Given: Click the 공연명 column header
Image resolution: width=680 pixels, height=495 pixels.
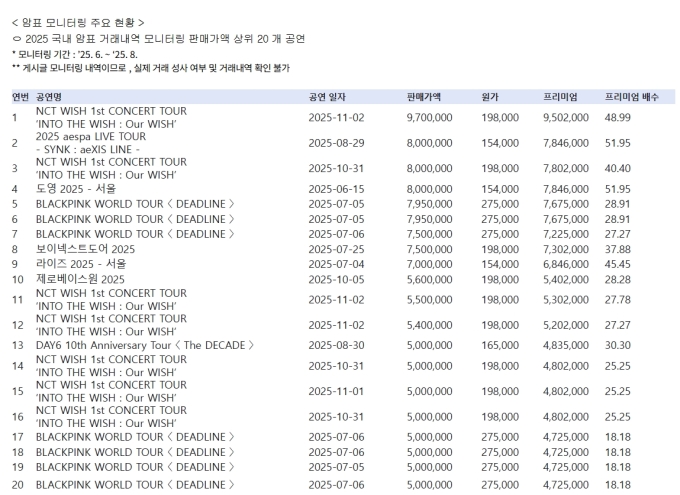Looking at the screenshot, I should tap(49, 97).
